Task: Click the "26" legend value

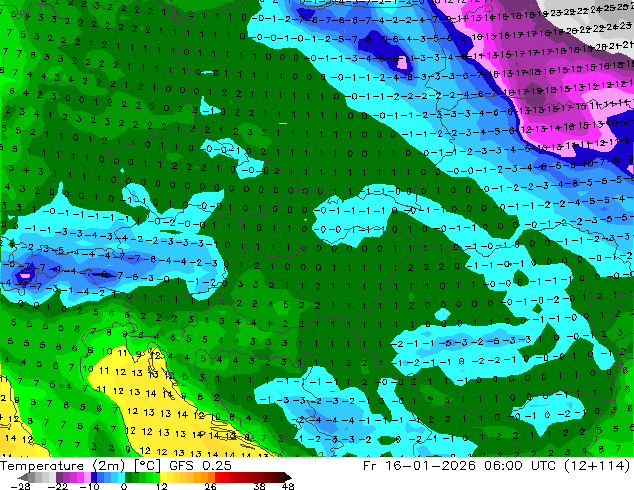Action: click(210, 486)
